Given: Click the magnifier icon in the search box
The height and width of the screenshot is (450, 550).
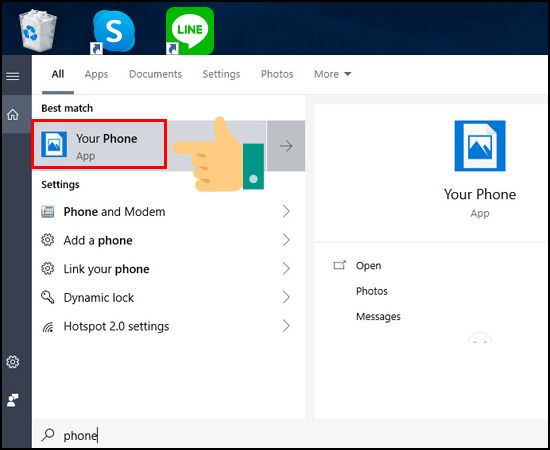Looking at the screenshot, I should (x=48, y=435).
